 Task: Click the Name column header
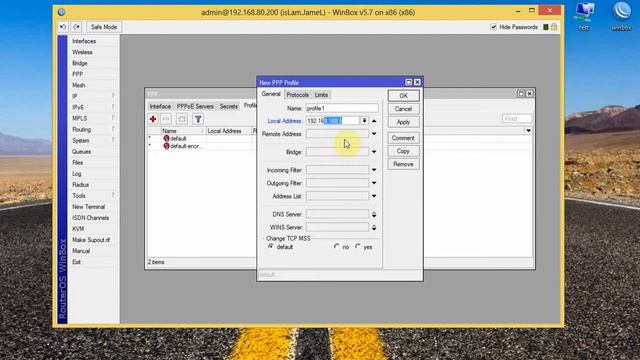pyautogui.click(x=182, y=131)
